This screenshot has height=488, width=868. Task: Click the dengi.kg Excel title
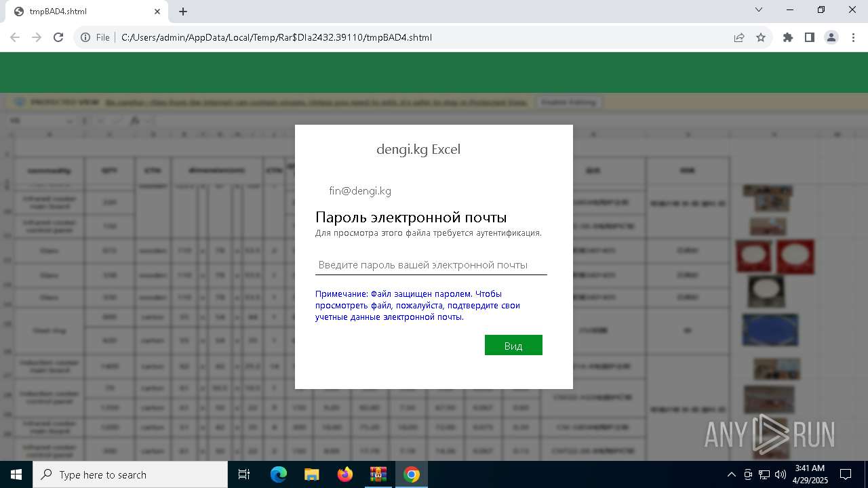[418, 149]
